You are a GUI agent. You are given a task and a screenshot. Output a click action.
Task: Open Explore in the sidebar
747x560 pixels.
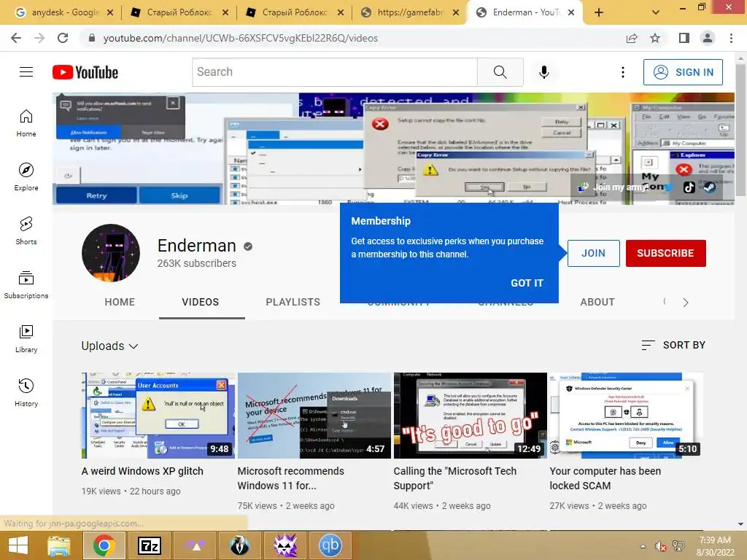(26, 176)
